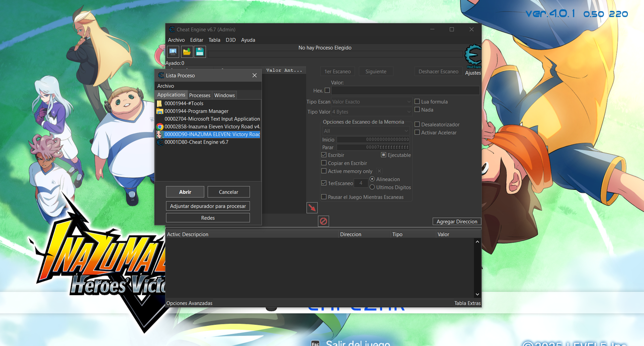Select the Ultimos Digitos radio button

[x=372, y=187]
